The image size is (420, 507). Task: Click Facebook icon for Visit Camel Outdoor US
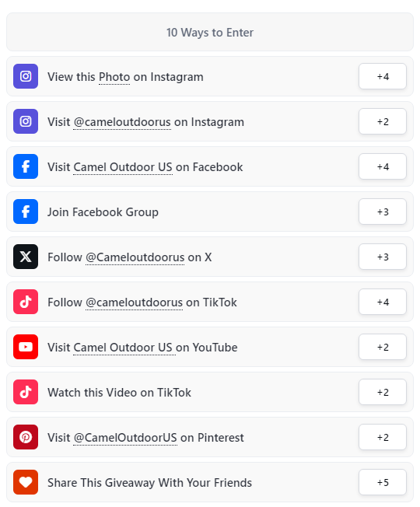[x=26, y=166]
